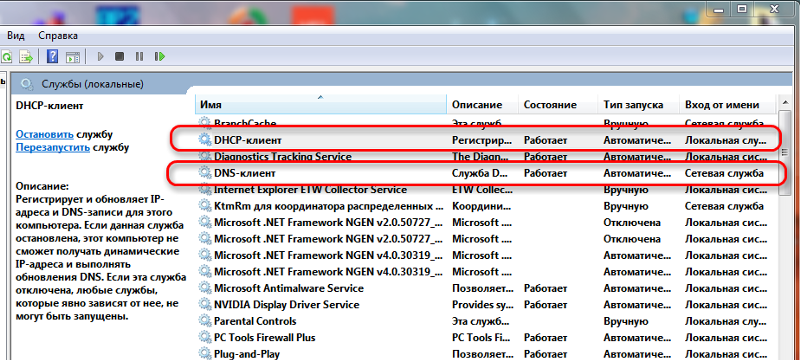Click ETW Collec... description cell
Screen dimensions: 800x360
tap(482, 190)
